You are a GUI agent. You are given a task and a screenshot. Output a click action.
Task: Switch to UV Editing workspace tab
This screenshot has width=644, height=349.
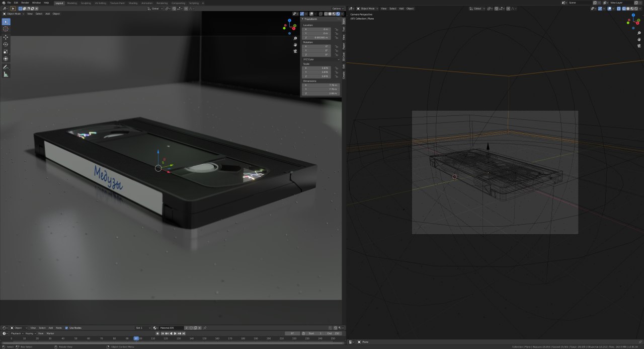[x=101, y=3]
